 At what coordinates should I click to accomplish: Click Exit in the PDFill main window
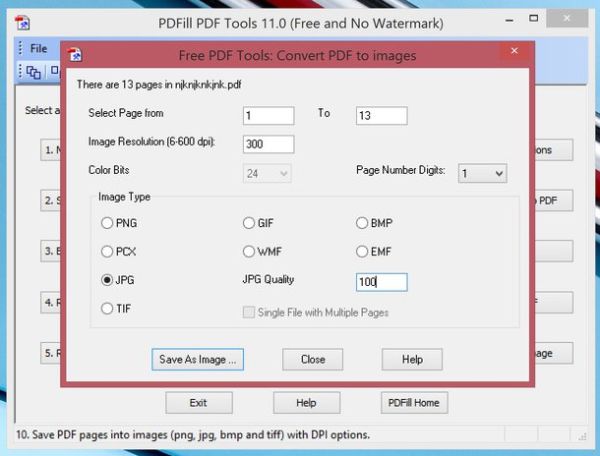199,402
